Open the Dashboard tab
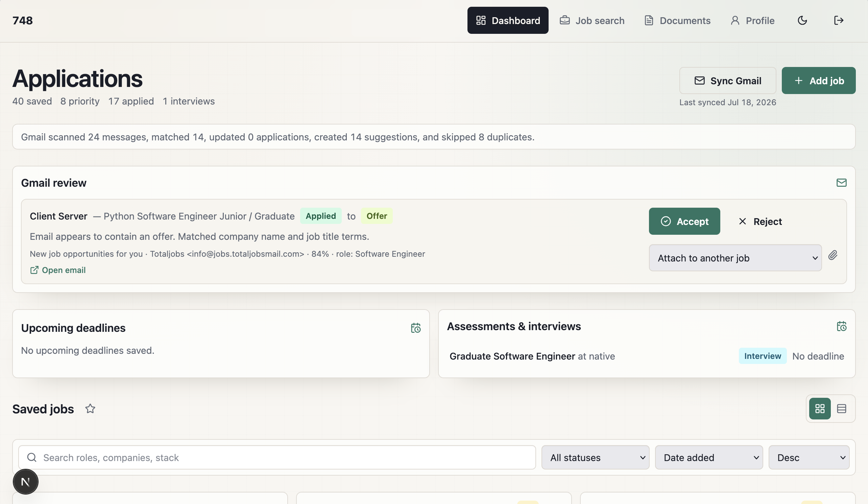Screen dimensions: 868x504 point(508,20)
